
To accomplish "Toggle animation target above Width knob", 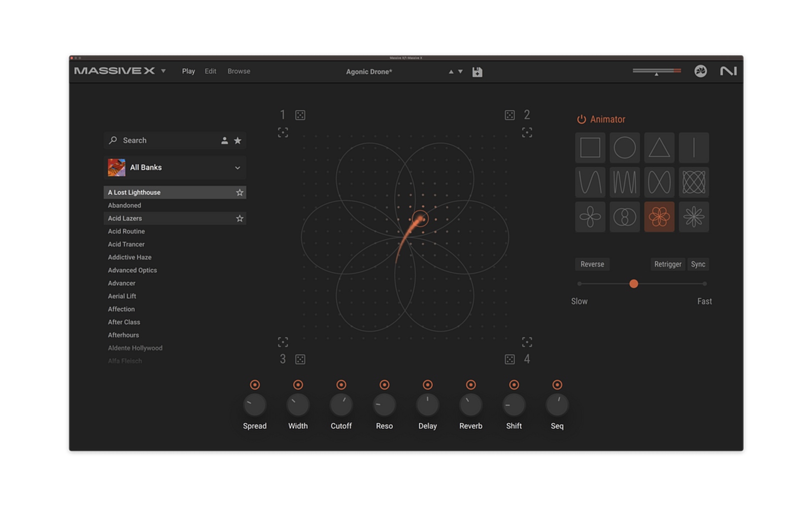I will coord(298,385).
